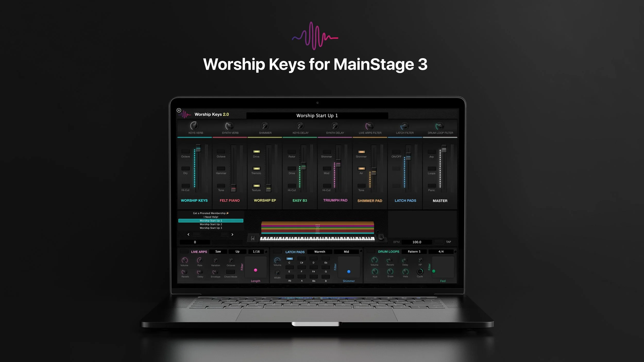This screenshot has width=644, height=362.
Task: Change the Warmth sound selector in Latch Pads
Action: 319,252
